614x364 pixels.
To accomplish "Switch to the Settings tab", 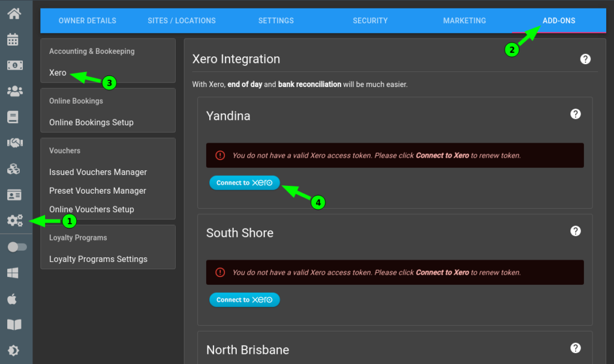I will coord(276,21).
